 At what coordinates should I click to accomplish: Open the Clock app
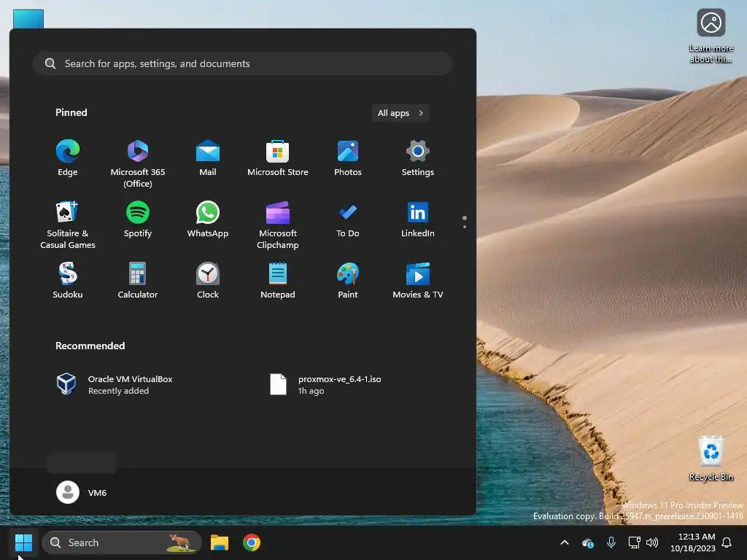tap(208, 281)
